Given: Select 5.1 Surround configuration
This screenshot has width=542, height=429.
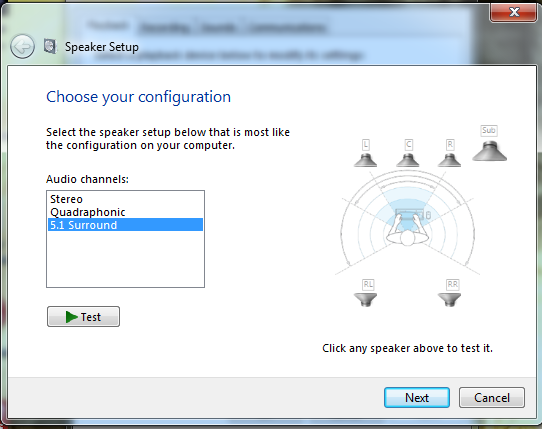Looking at the screenshot, I should pyautogui.click(x=125, y=225).
